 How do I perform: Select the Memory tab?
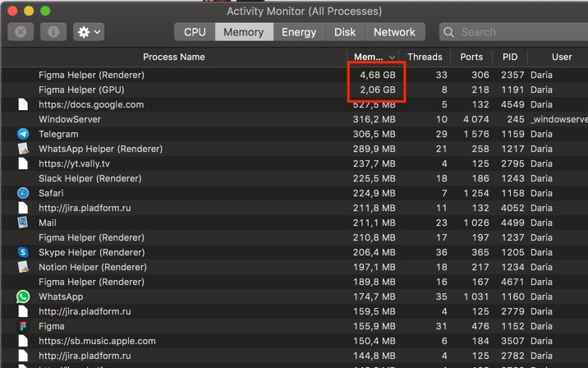pos(244,32)
